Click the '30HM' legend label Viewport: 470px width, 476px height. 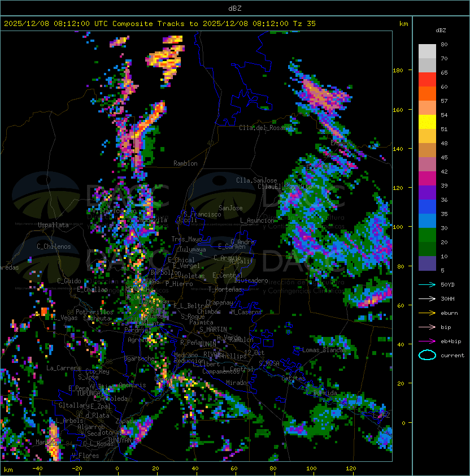pos(447,298)
